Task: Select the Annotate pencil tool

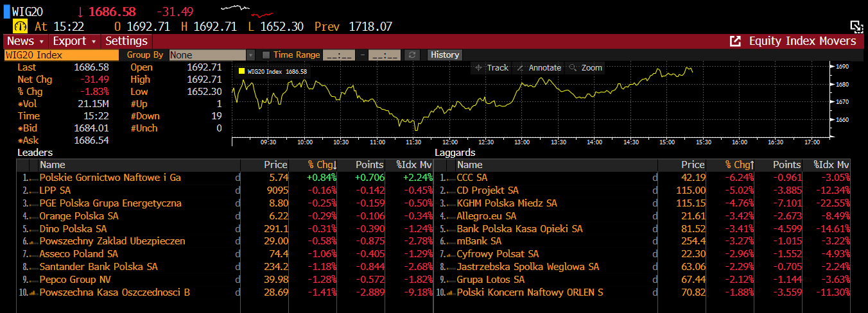Action: pos(538,68)
